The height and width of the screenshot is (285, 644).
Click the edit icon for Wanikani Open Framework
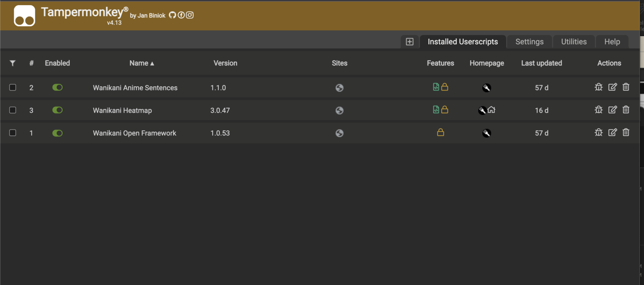613,132
